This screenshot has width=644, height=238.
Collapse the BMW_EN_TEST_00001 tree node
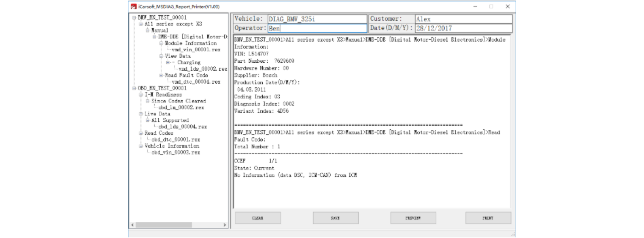[134, 17]
